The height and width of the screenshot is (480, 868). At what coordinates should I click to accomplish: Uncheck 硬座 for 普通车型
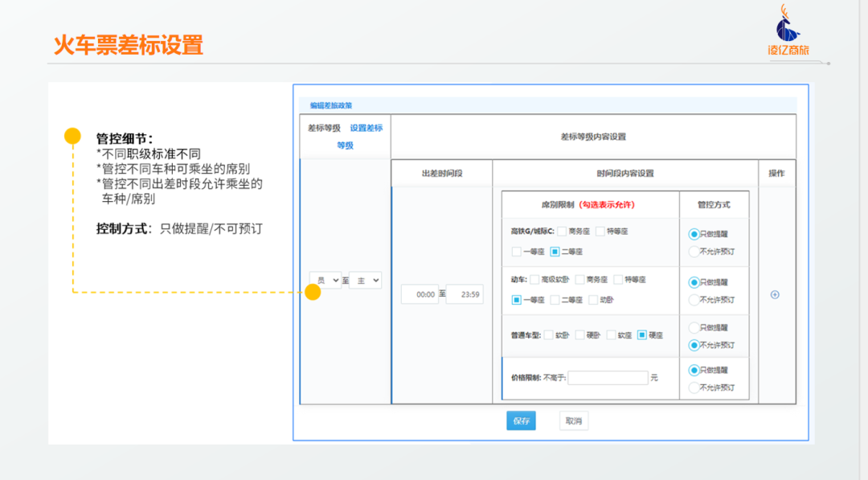[x=642, y=335]
